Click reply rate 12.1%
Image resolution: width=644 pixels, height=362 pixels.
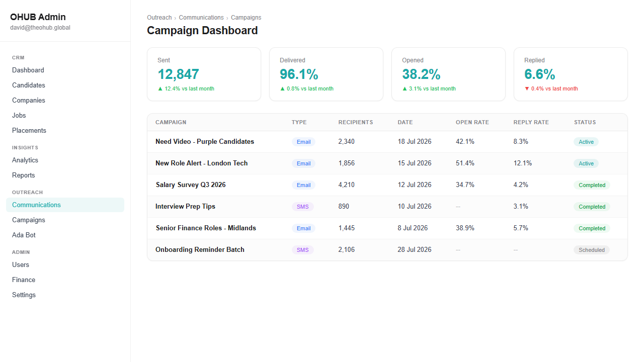pyautogui.click(x=523, y=163)
